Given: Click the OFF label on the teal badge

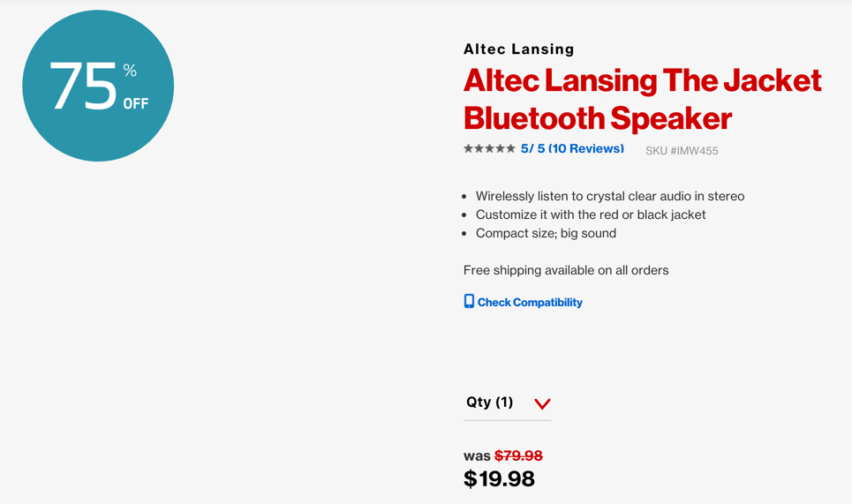Looking at the screenshot, I should (x=136, y=104).
